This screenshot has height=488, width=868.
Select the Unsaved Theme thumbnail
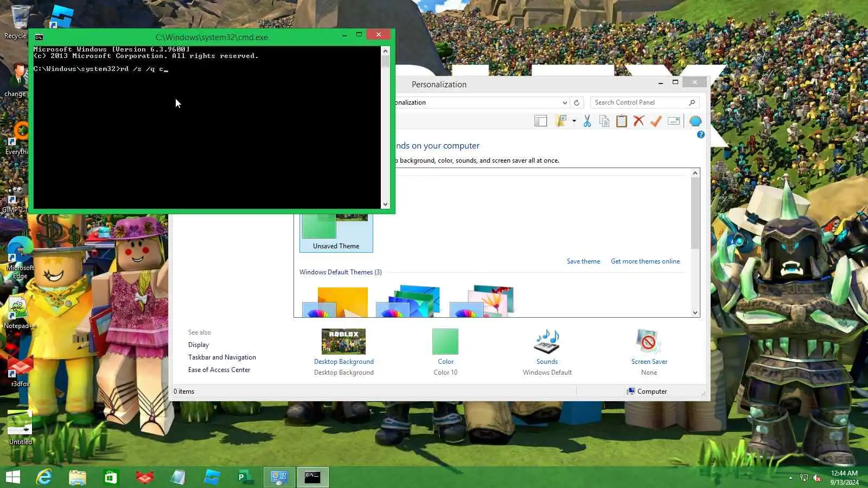click(336, 233)
